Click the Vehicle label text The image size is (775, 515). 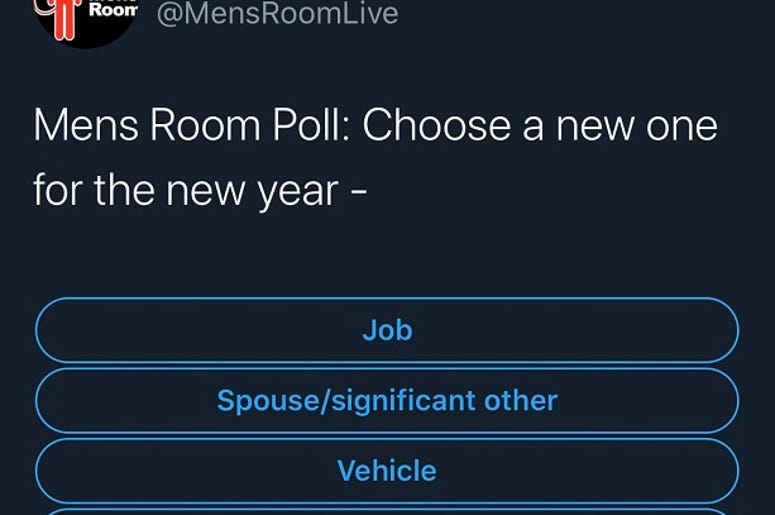[x=387, y=471]
